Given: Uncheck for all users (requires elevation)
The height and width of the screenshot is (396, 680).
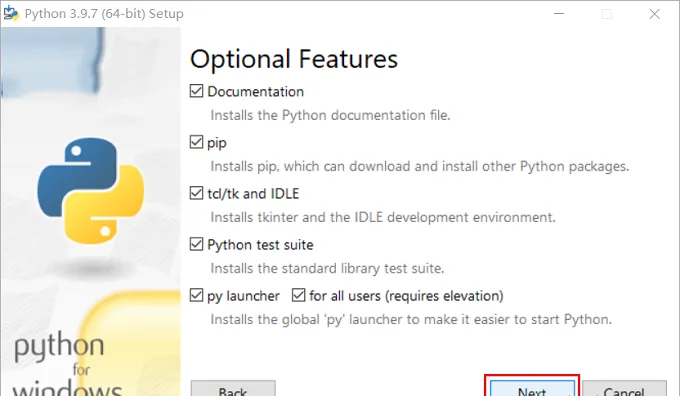Looking at the screenshot, I should click(298, 296).
